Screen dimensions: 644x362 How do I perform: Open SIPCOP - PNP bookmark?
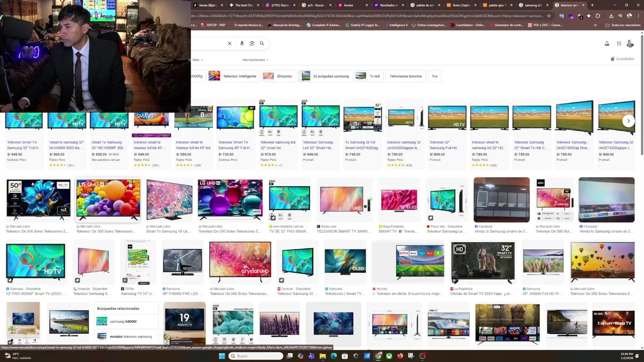click(213, 25)
